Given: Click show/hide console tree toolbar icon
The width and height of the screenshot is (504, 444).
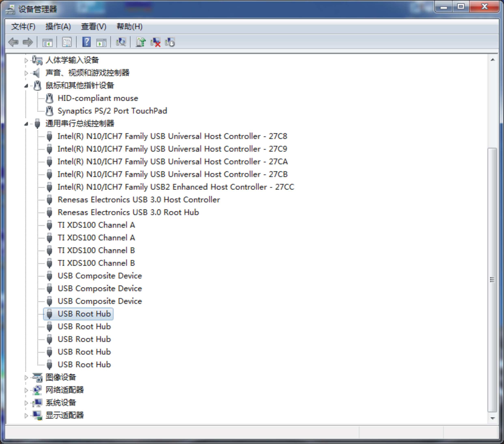Looking at the screenshot, I should click(47, 42).
